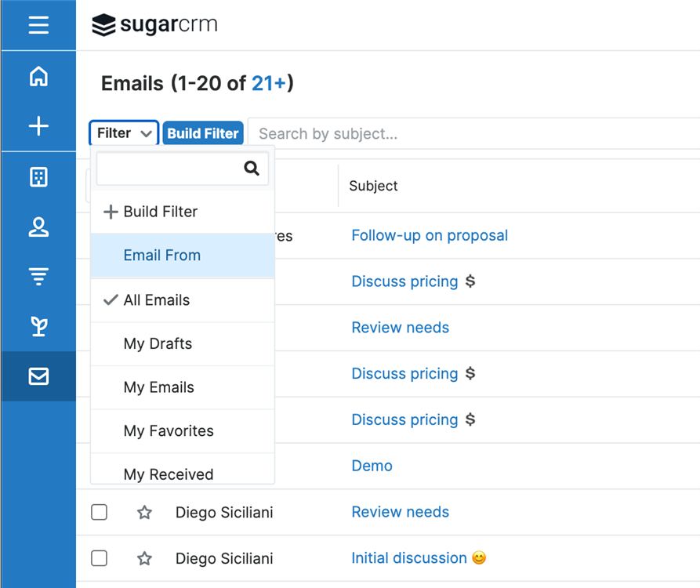Open the hamburger navigation menu
This screenshot has width=700, height=588.
click(38, 25)
